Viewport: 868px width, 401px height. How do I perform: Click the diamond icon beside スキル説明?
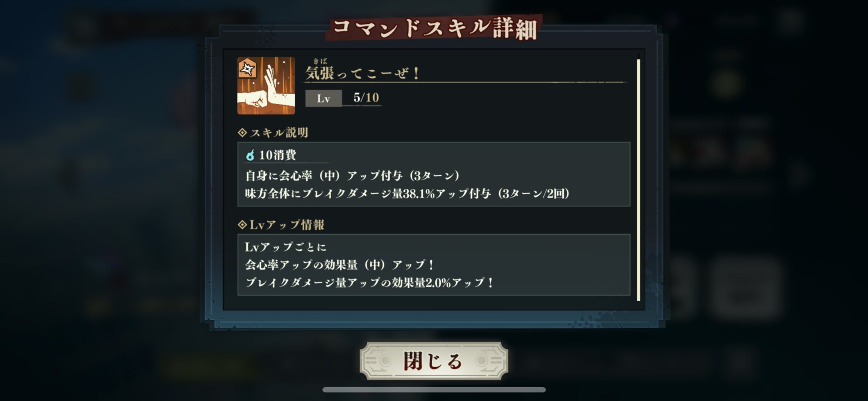click(242, 132)
